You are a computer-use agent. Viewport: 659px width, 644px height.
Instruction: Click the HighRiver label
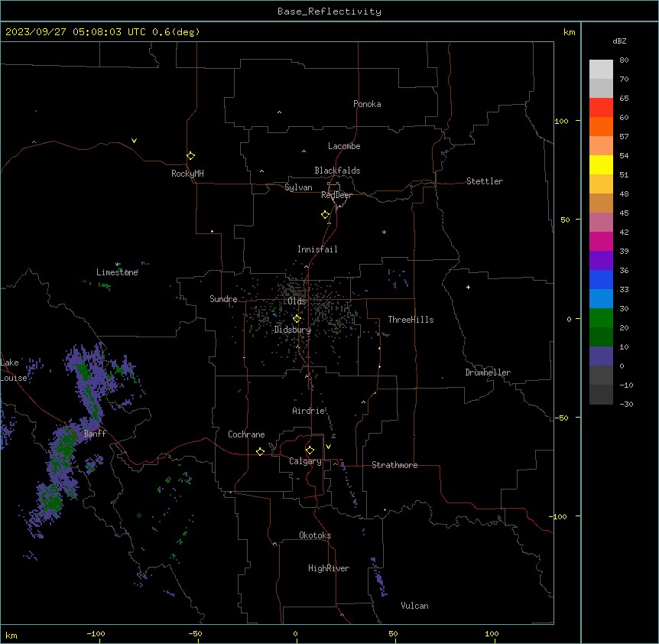point(329,568)
